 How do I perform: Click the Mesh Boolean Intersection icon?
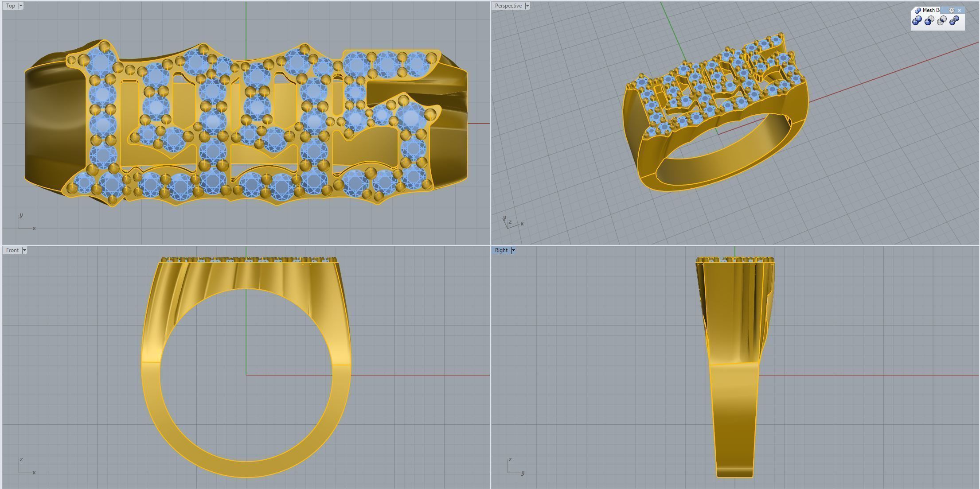942,20
